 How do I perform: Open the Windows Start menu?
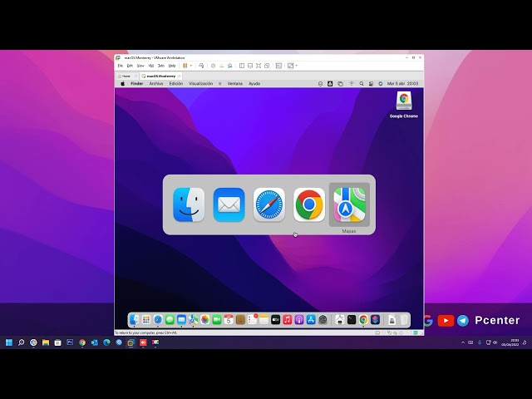(9, 342)
